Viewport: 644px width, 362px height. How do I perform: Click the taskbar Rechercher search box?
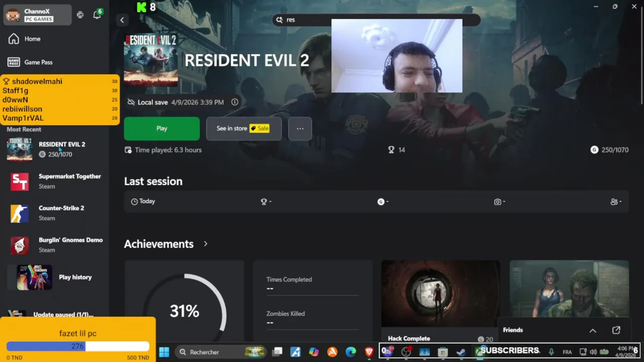pyautogui.click(x=221, y=352)
